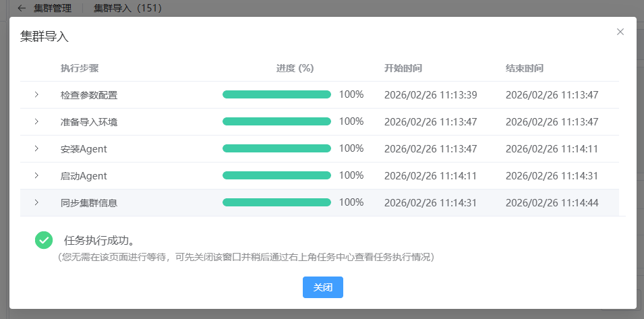Screen dimensions: 644x319
Task: Expand the 准备导入环境 step details
Action: tap(36, 121)
